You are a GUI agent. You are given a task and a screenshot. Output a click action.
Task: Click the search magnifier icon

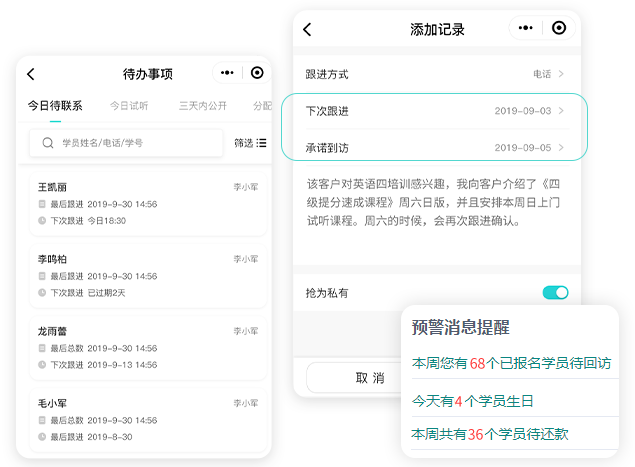[48, 143]
